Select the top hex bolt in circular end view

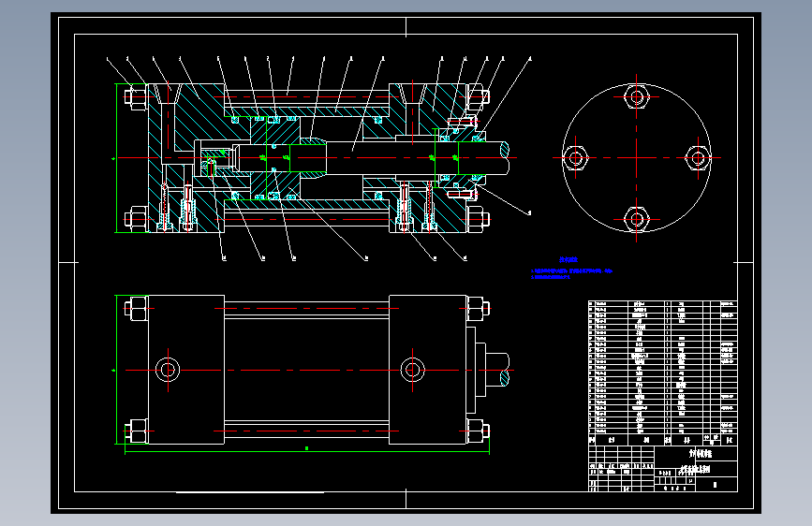(637, 96)
